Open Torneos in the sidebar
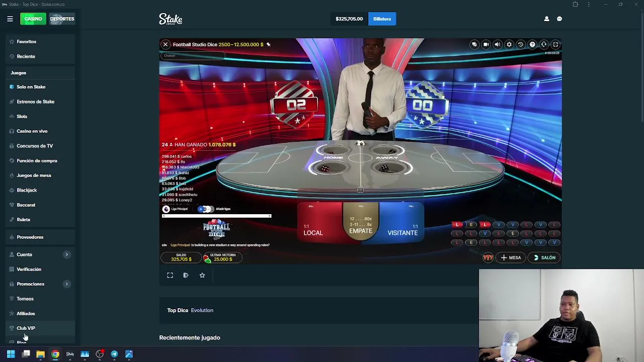This screenshot has height=362, width=644. (x=41, y=299)
